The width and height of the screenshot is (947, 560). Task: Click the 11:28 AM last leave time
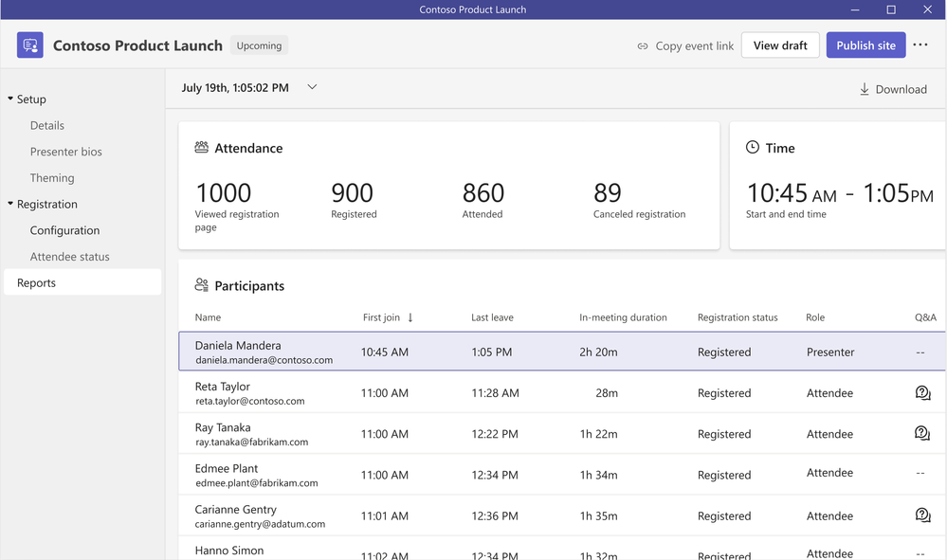pos(495,393)
